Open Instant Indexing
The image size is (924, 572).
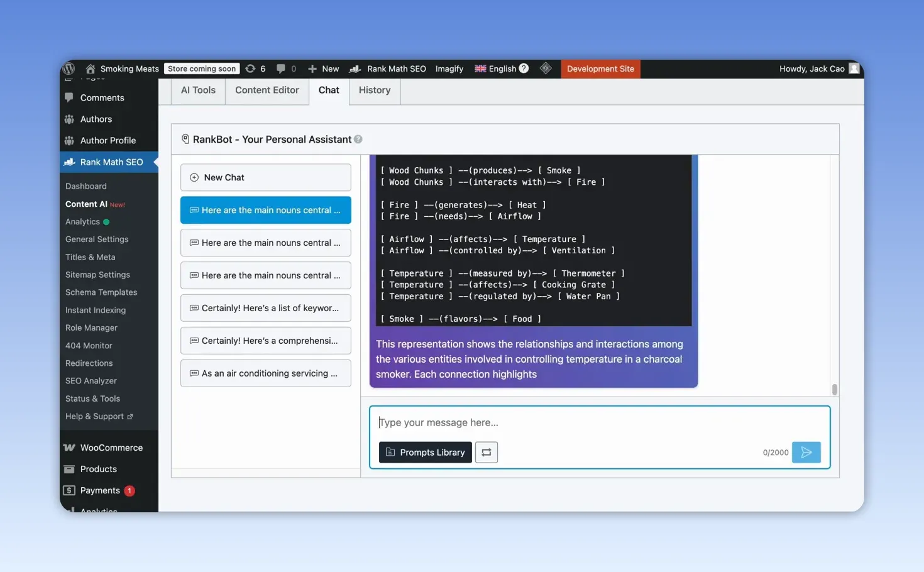(96, 310)
